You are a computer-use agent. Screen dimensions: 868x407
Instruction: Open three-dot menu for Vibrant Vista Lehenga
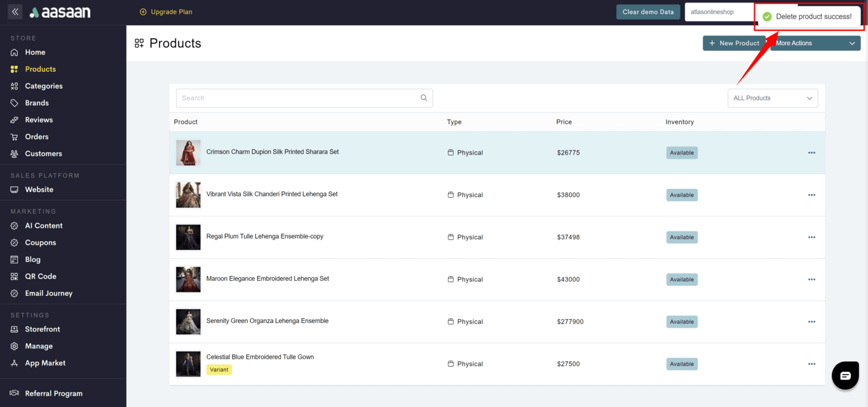point(811,195)
